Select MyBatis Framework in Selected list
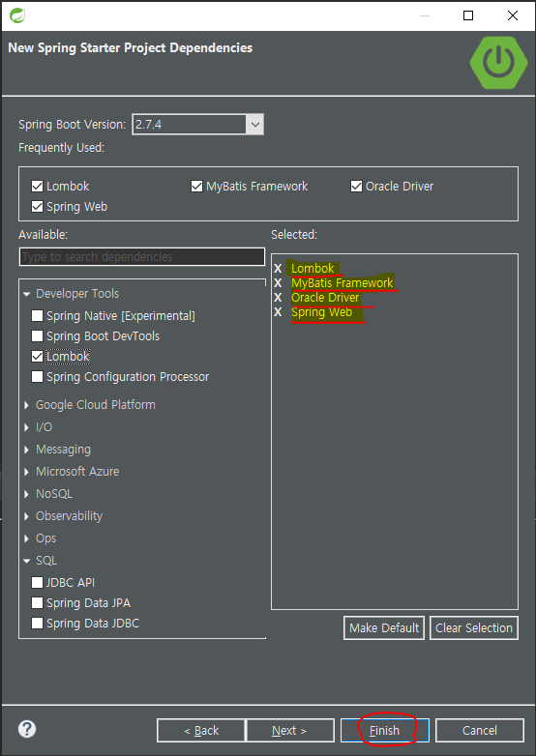Image resolution: width=536 pixels, height=756 pixels. [342, 283]
